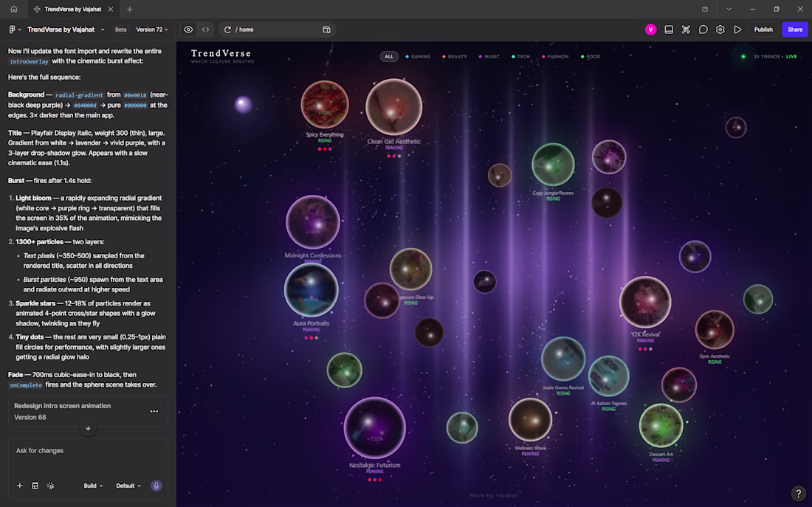
Task: Jump to latest with the down arrow button
Action: [x=88, y=428]
